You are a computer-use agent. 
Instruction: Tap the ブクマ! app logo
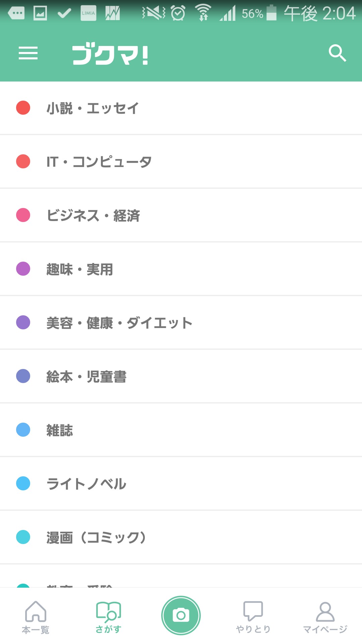pyautogui.click(x=110, y=54)
